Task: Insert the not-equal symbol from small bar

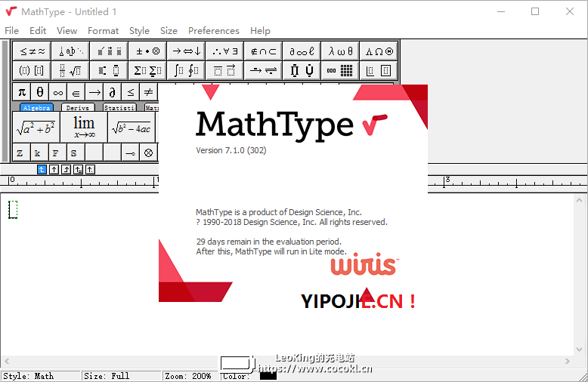Action: click(148, 92)
